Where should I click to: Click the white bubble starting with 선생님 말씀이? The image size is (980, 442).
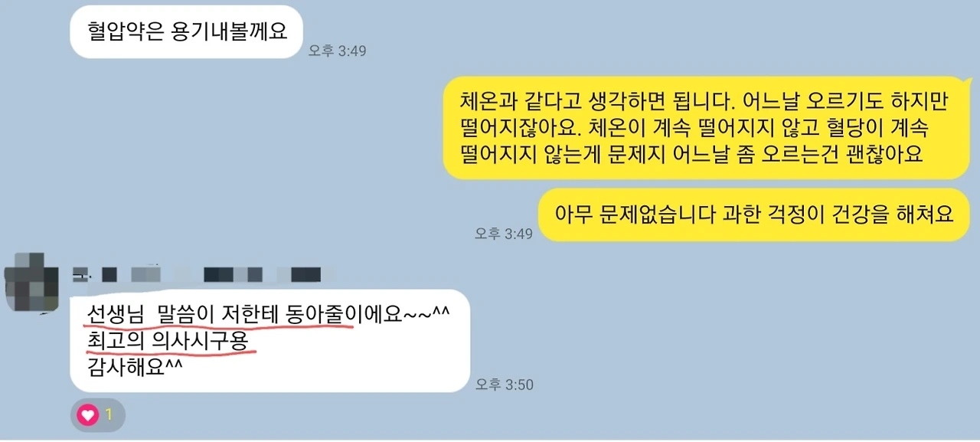(x=269, y=341)
